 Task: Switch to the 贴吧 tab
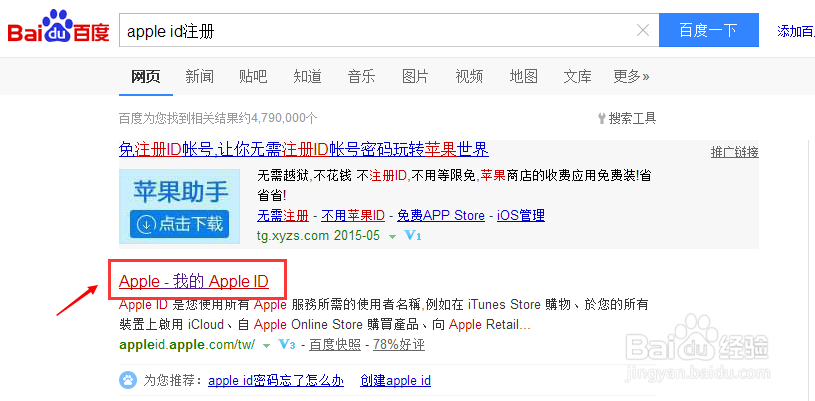click(253, 77)
